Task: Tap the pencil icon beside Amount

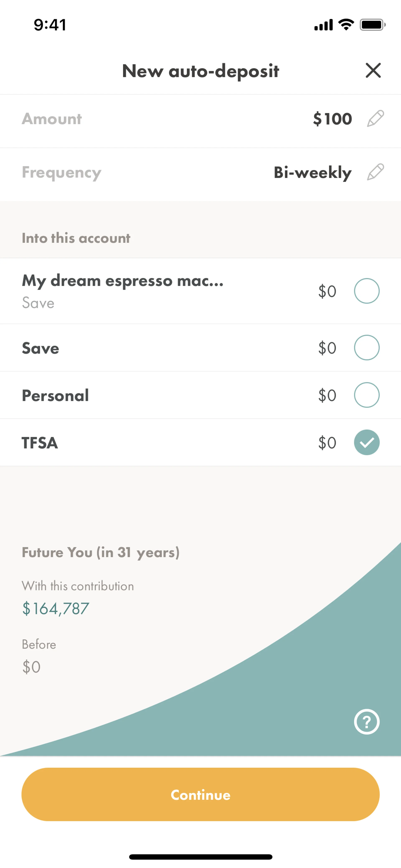Action: point(375,119)
